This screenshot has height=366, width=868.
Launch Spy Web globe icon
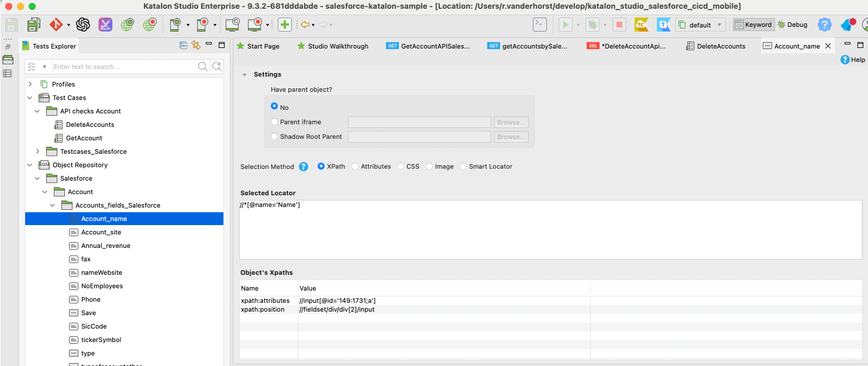point(128,25)
